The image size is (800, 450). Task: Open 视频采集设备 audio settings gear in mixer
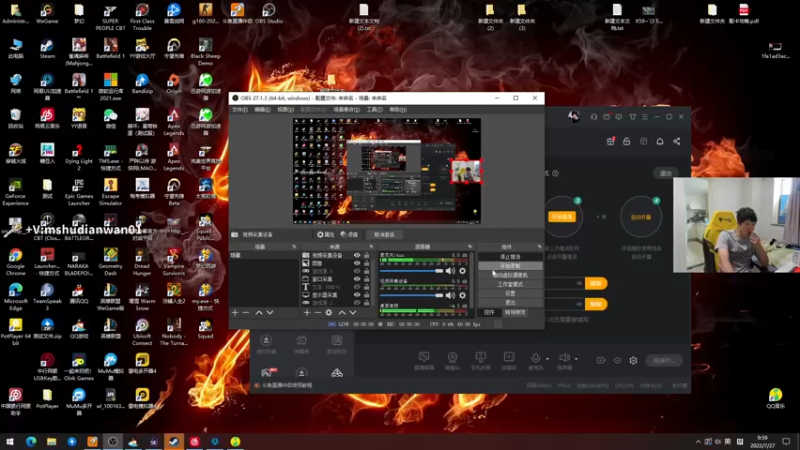point(462,295)
